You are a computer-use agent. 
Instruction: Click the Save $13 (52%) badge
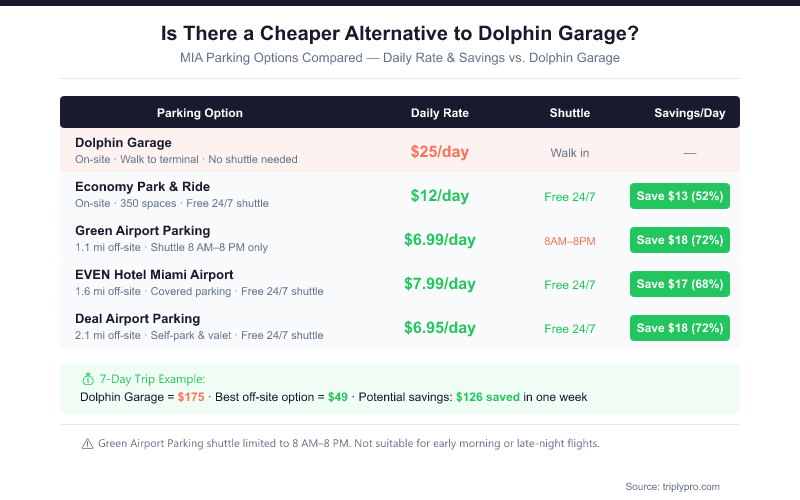(680, 196)
